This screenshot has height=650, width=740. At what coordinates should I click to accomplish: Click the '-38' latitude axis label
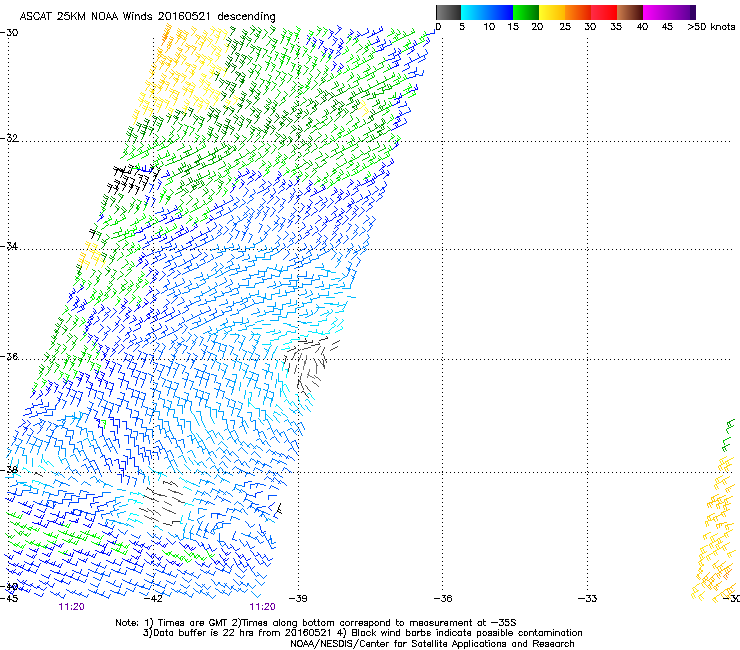click(9, 470)
